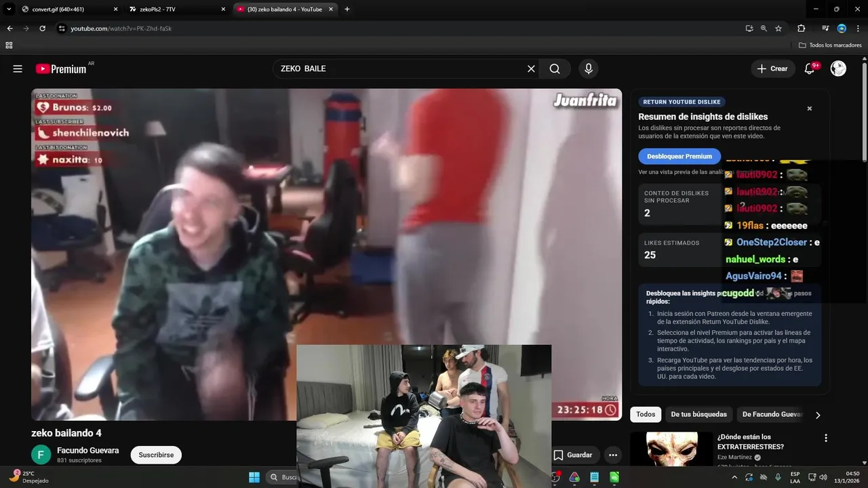Select the Todos filter chip

point(646,414)
